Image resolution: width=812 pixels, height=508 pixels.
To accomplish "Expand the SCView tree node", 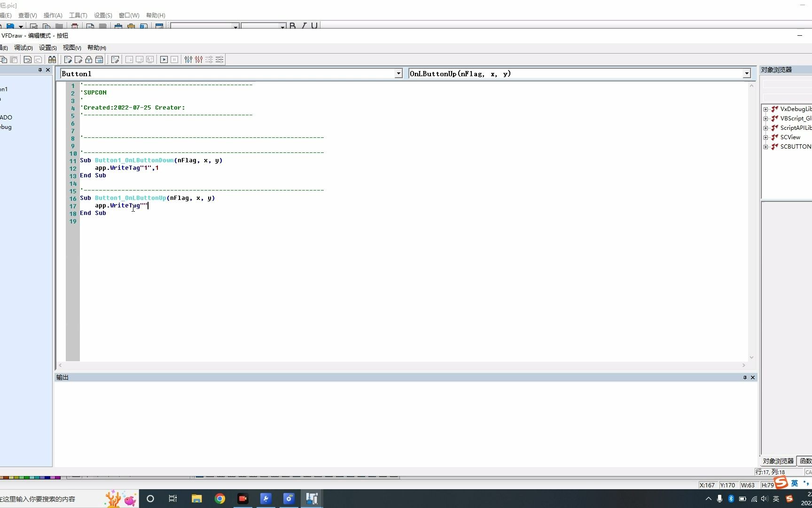I will pyautogui.click(x=766, y=137).
